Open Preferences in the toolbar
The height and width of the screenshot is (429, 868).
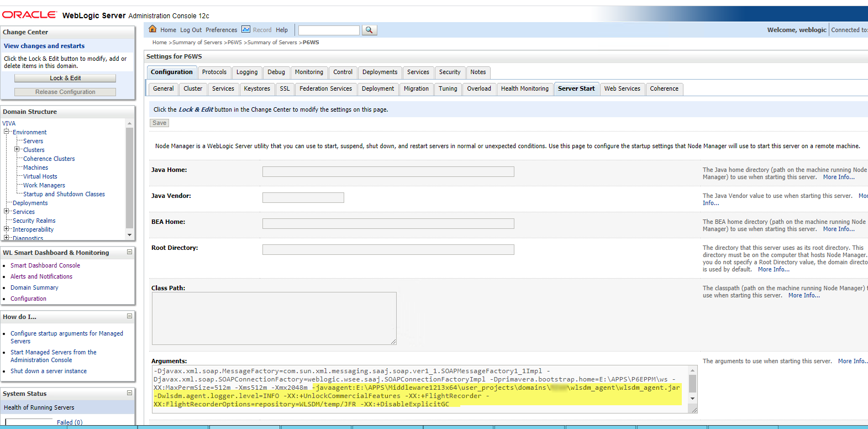tap(221, 30)
